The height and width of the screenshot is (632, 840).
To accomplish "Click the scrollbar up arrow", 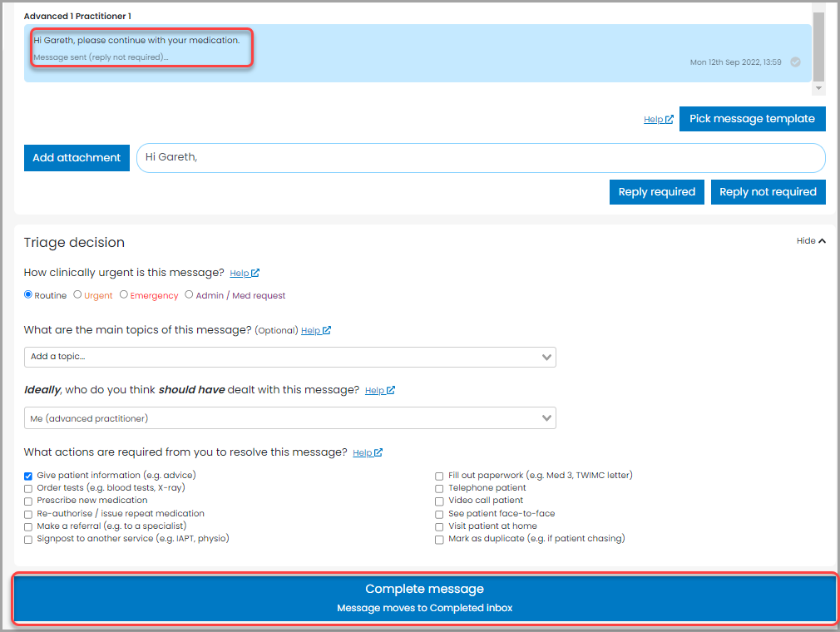I will pos(817,7).
